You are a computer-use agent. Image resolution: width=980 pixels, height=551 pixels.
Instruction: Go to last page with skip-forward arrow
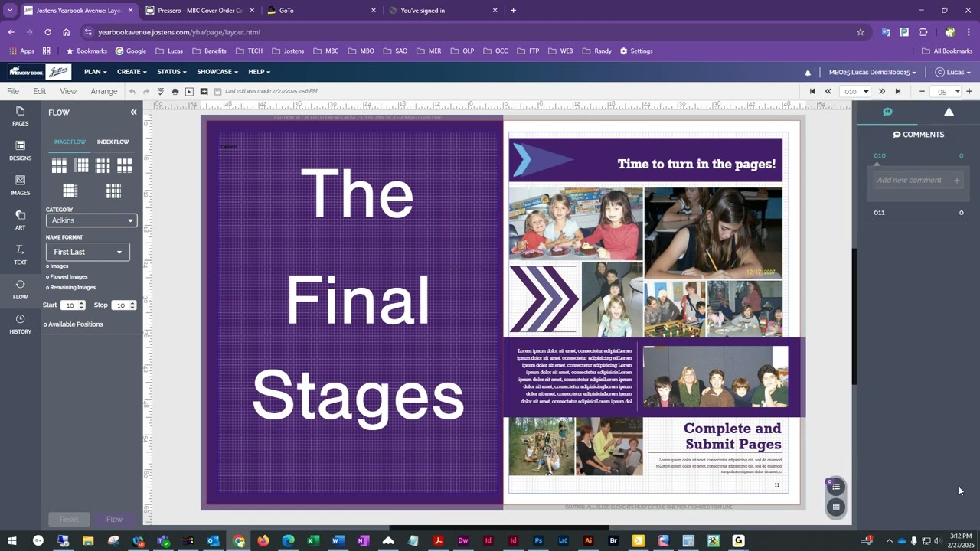(898, 91)
